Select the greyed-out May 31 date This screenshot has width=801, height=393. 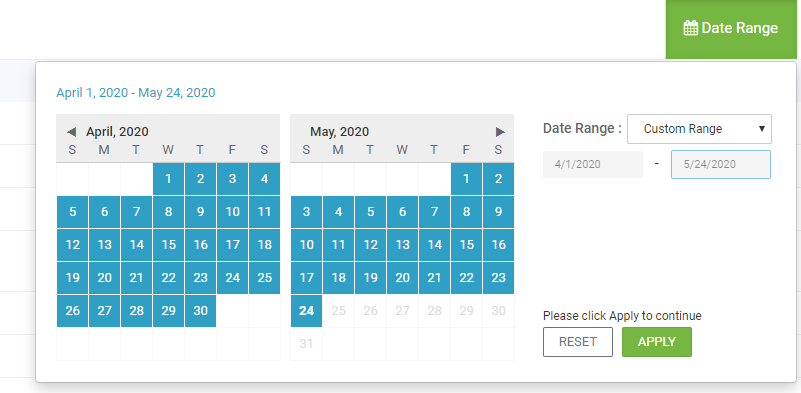point(307,344)
